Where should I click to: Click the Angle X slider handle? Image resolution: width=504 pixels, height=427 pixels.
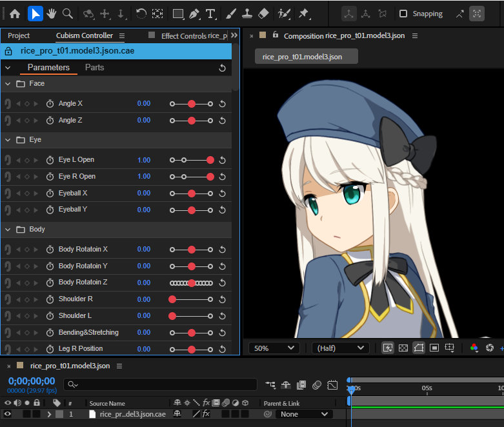click(x=192, y=104)
